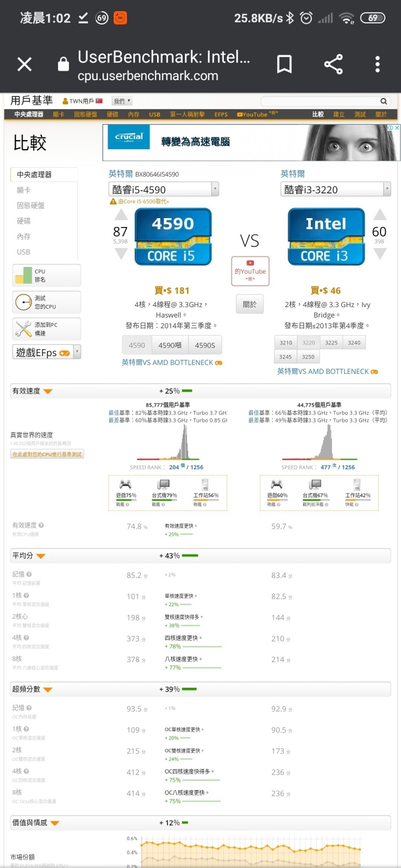Click the Crucial banner advertisement
Image resolution: width=401 pixels, height=868 pixels.
click(251, 142)
